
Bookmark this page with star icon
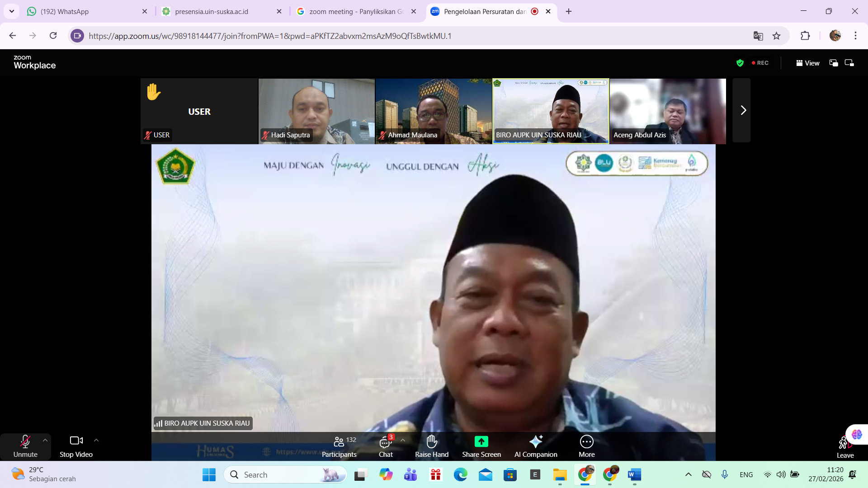click(776, 36)
